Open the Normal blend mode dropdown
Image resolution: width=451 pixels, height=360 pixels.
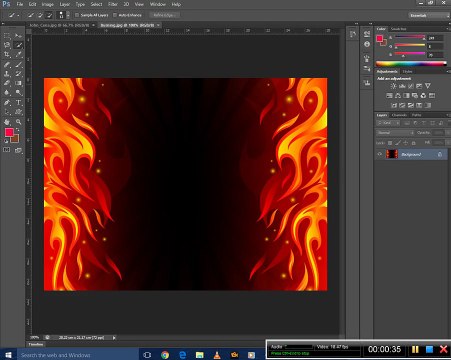(x=395, y=133)
